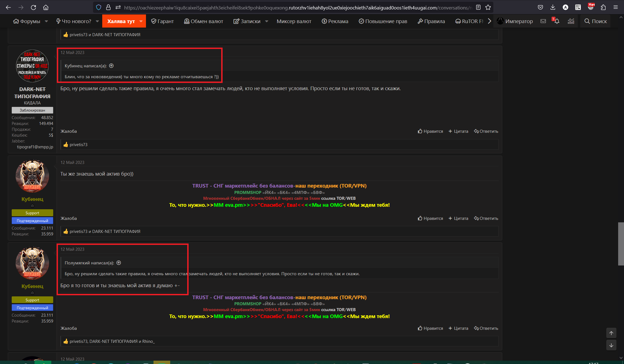
Task: Click Жалоба under DARK-NET ТИПОГРАФИЯ post
Action: tap(69, 131)
